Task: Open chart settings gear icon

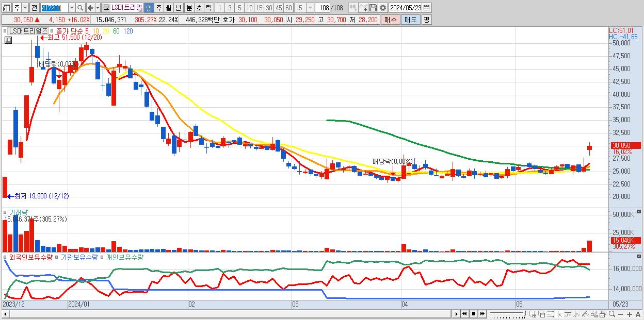Action: pos(382,8)
